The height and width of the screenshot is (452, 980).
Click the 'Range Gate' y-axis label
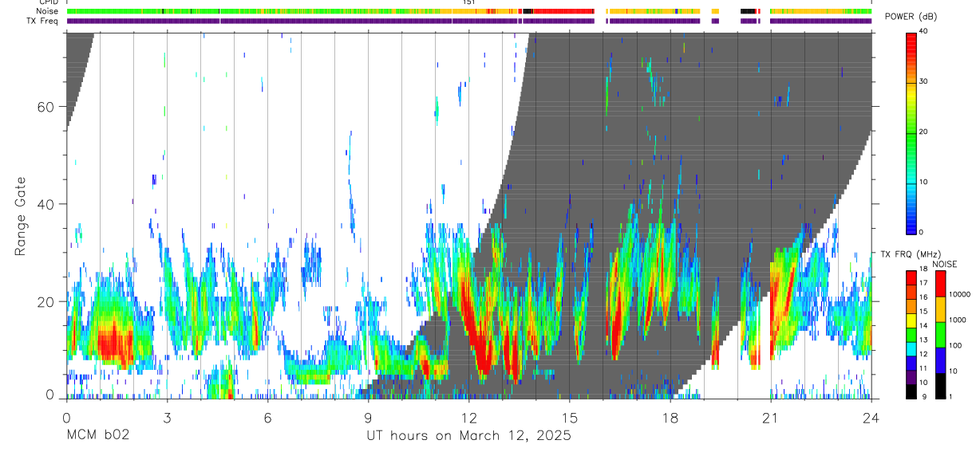[20, 217]
